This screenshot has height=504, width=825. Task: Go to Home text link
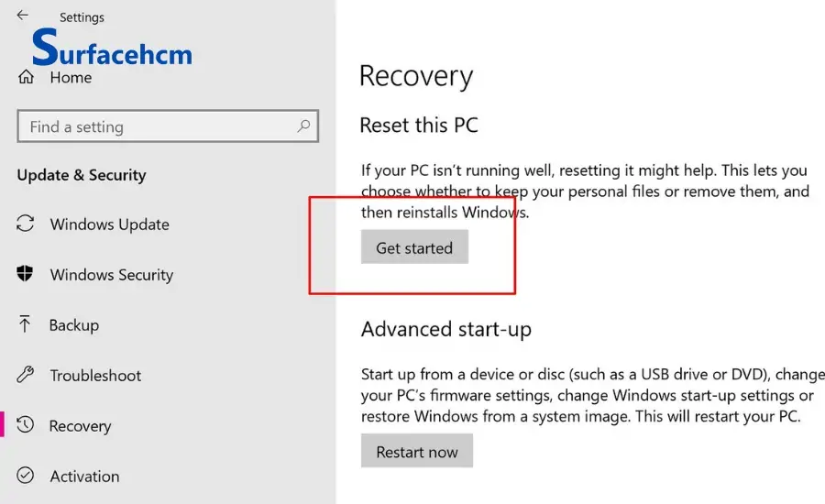coord(71,78)
